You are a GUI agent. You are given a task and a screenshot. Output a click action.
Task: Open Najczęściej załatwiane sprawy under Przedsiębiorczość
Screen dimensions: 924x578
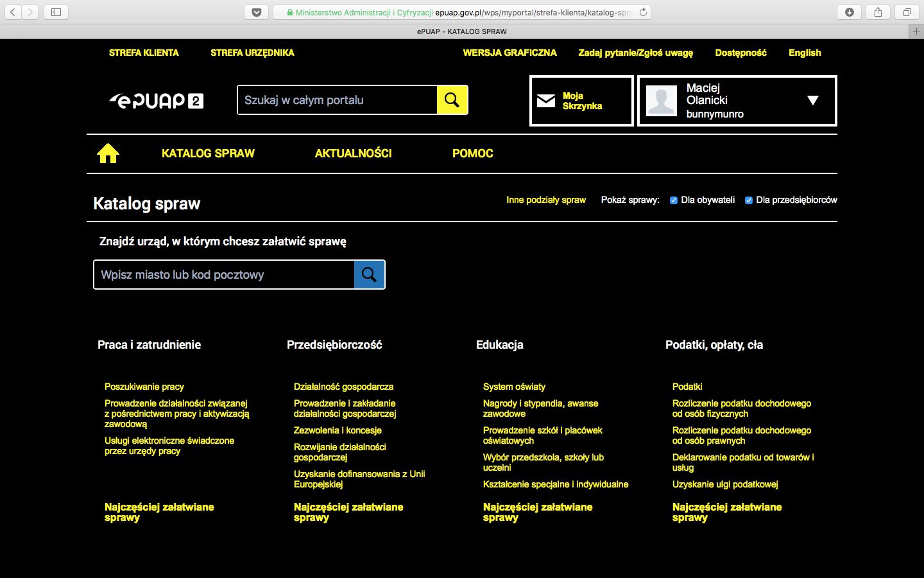click(x=348, y=512)
